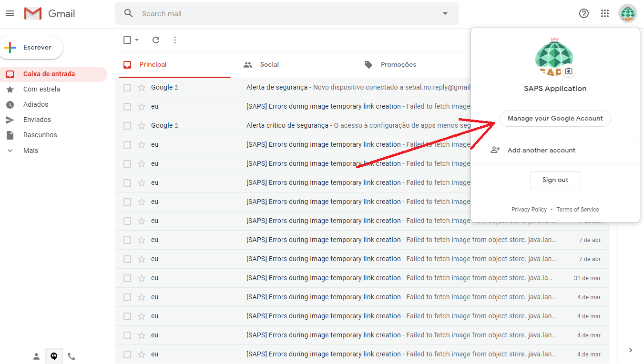Click the Sign out button
The width and height of the screenshot is (644, 364).
555,180
